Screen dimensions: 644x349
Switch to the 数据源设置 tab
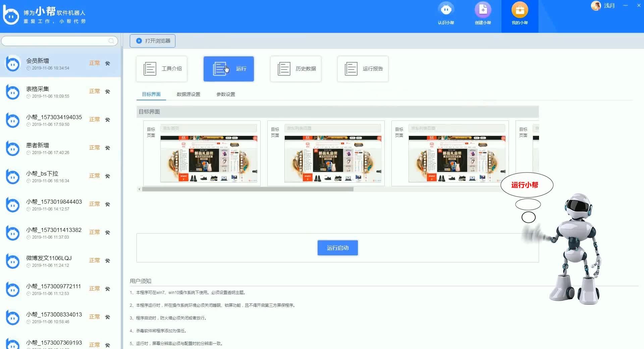(189, 94)
